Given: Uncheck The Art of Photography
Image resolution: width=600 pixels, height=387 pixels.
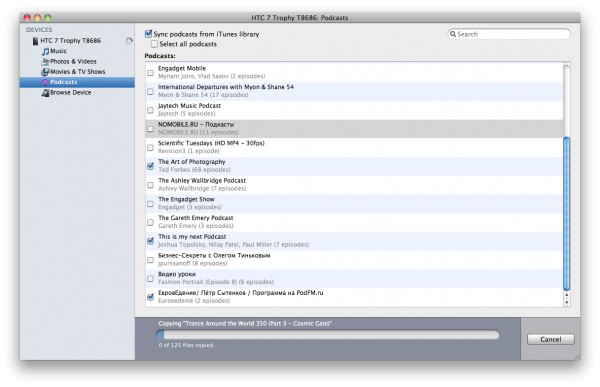Looking at the screenshot, I should [150, 166].
